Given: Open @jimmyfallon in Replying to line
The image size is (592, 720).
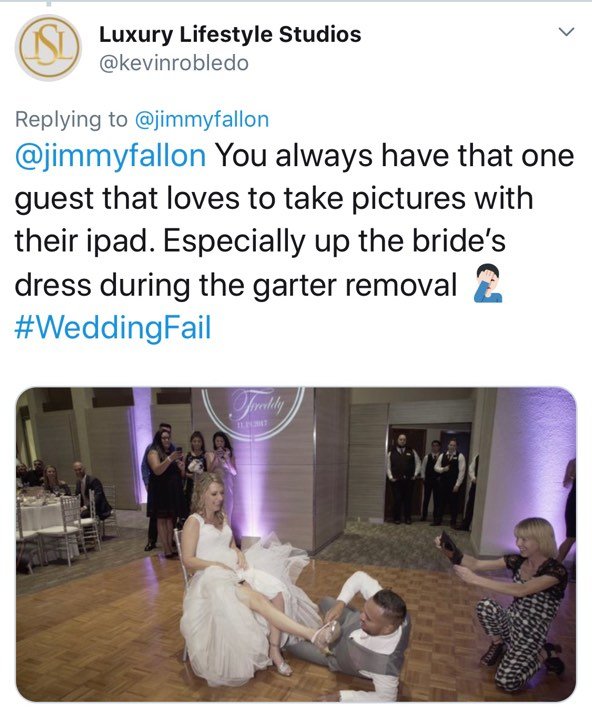Looking at the screenshot, I should [202, 119].
